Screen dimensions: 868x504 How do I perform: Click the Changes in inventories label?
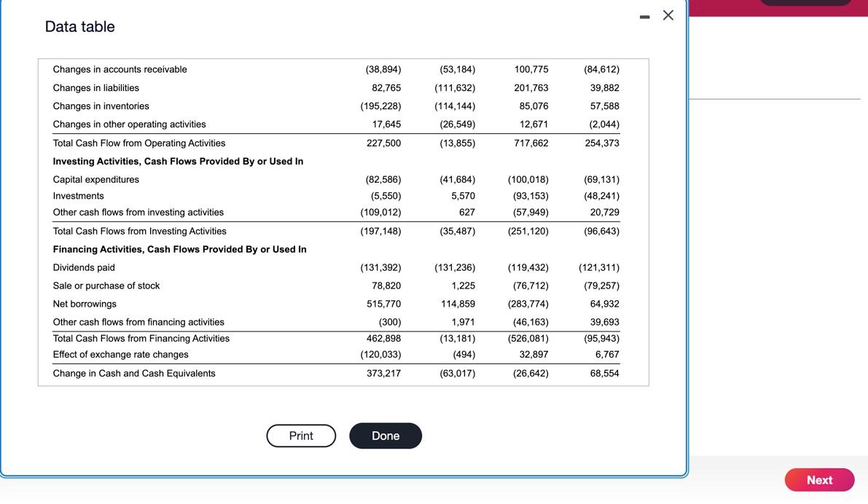(x=101, y=106)
